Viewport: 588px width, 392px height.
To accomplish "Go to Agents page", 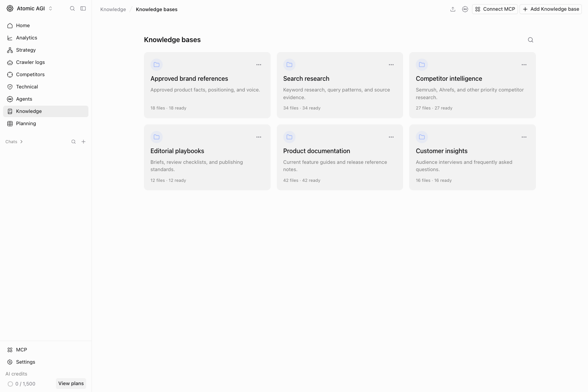I will pos(46,99).
